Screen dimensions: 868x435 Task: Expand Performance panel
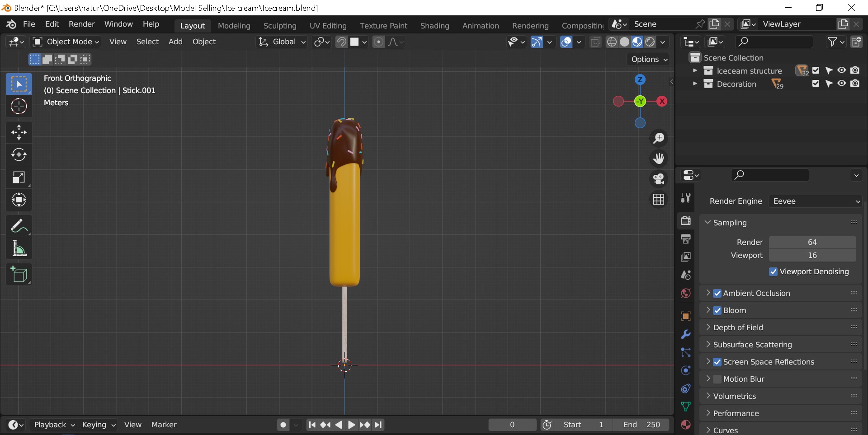click(x=708, y=413)
